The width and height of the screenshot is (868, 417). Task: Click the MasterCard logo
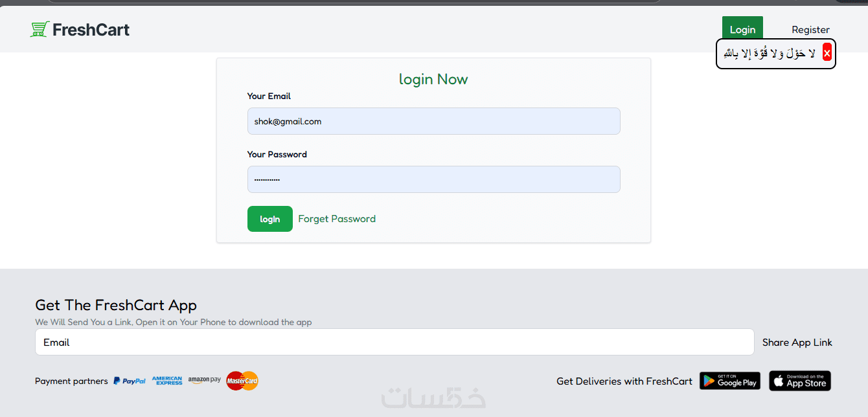(242, 381)
